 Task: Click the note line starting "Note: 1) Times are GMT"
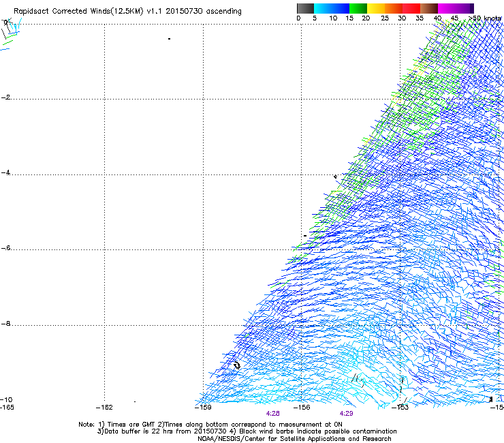(x=210, y=425)
